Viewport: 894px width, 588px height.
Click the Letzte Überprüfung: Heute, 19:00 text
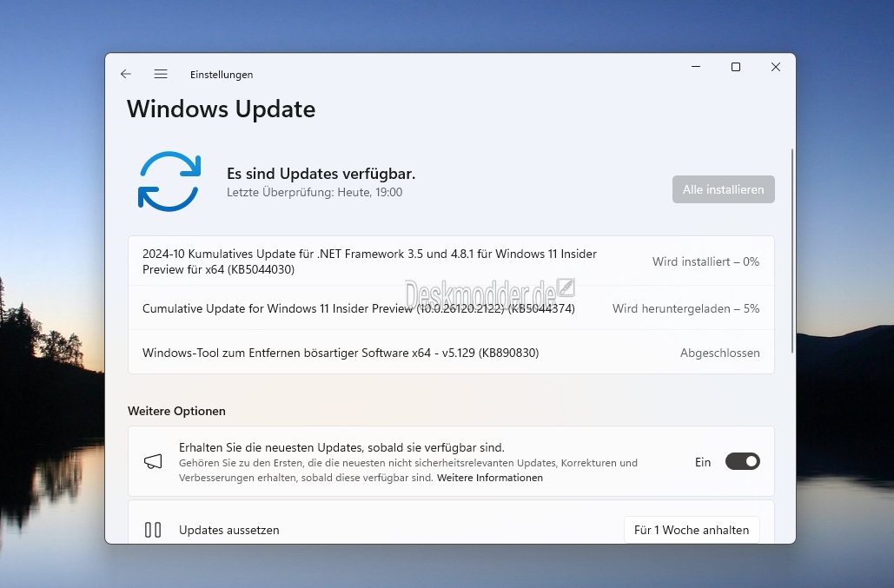[x=315, y=192]
